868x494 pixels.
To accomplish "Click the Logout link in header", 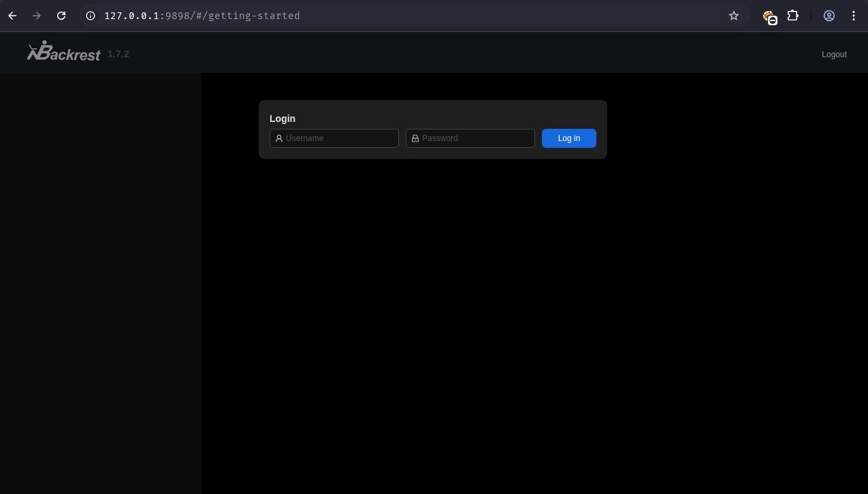I will tap(833, 55).
